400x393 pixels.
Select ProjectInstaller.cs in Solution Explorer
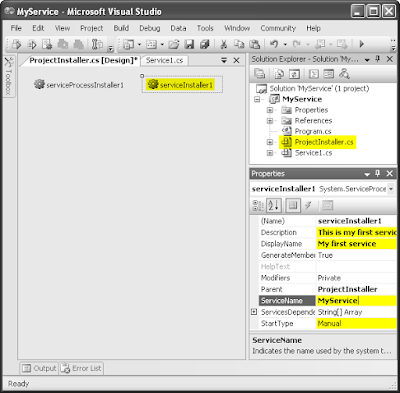point(318,142)
